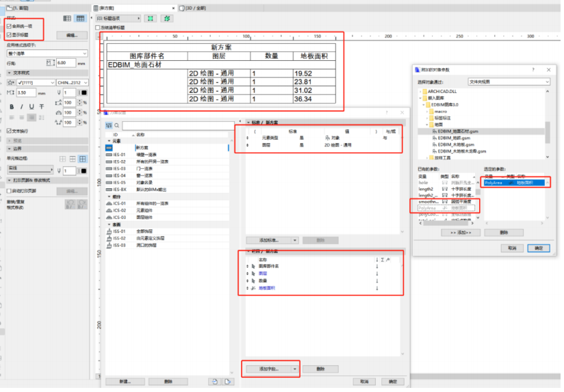Image resolution: width=564 pixels, height=392 pixels.
Task: Click 新建 new scheme button
Action: click(x=125, y=382)
